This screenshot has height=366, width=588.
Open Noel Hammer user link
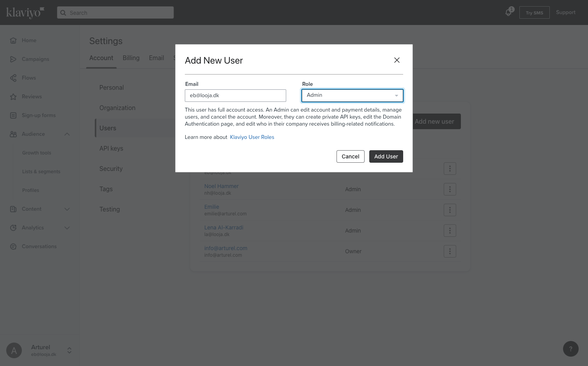(x=221, y=186)
